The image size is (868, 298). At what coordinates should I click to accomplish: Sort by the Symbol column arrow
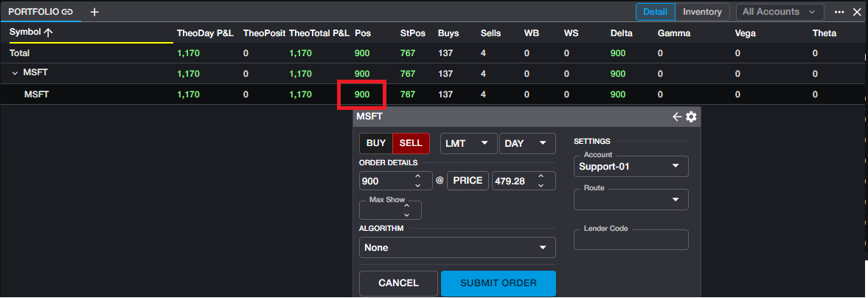(x=49, y=32)
